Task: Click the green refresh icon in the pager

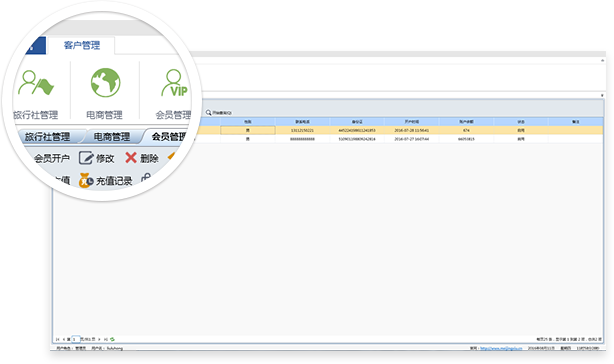Action: coord(112,339)
